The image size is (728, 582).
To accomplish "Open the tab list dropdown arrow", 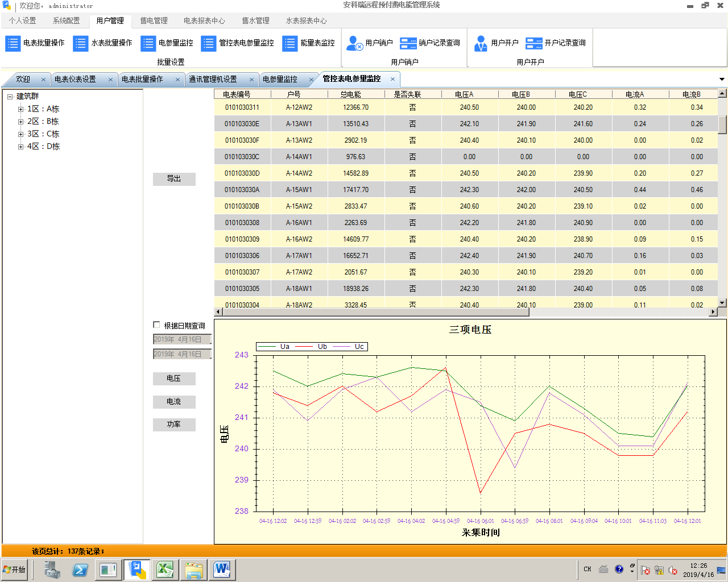I will pos(722,80).
